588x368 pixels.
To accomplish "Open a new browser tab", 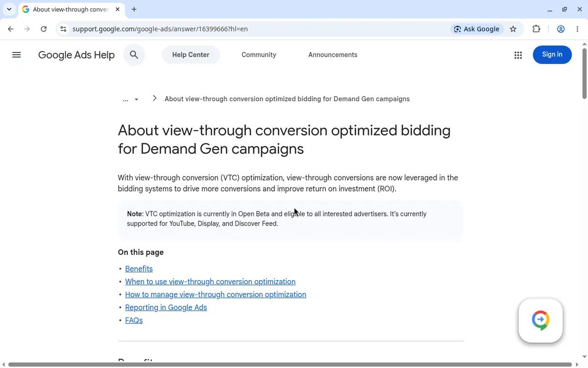I will click(134, 9).
